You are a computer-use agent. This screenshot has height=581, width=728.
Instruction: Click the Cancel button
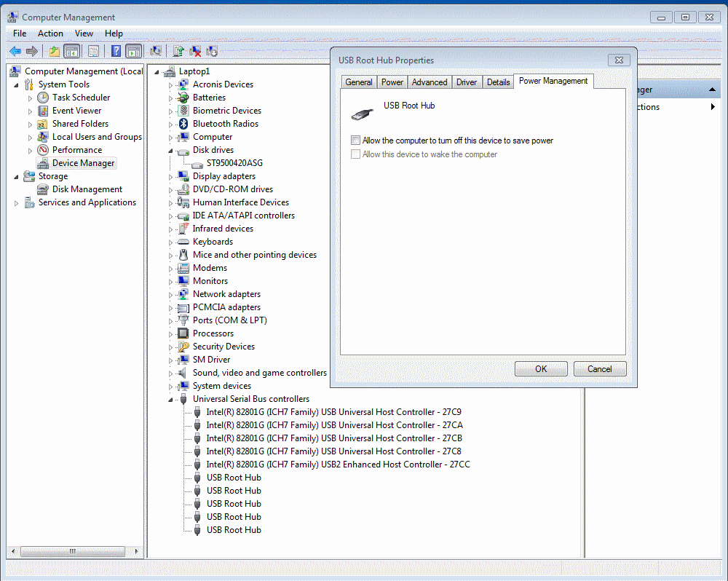pyautogui.click(x=600, y=368)
